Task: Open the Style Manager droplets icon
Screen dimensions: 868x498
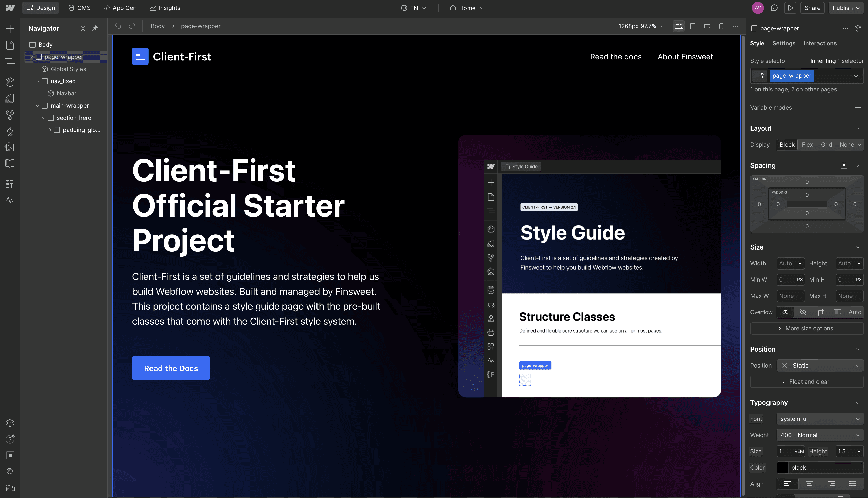Action: click(10, 115)
